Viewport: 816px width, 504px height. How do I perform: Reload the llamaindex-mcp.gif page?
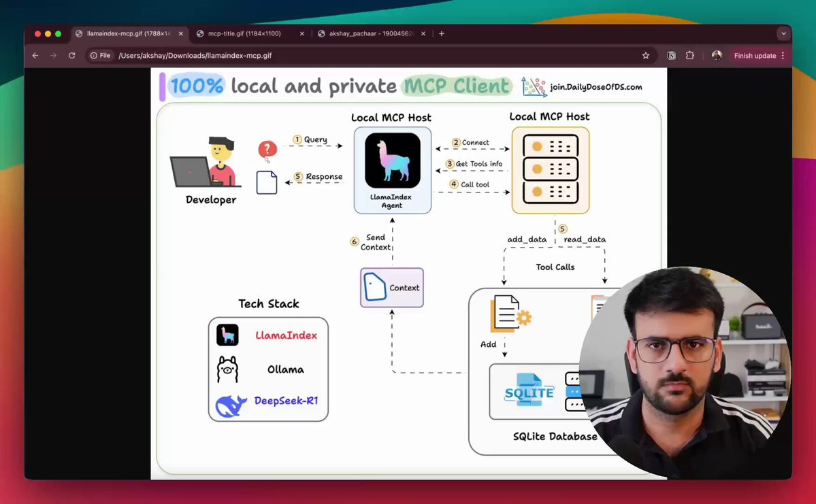tap(72, 56)
